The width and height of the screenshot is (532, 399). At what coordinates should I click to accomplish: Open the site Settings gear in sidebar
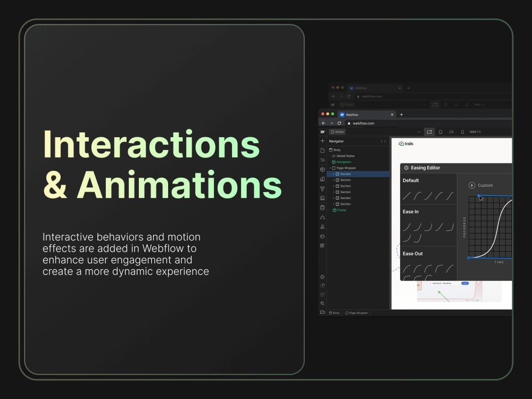tap(322, 277)
